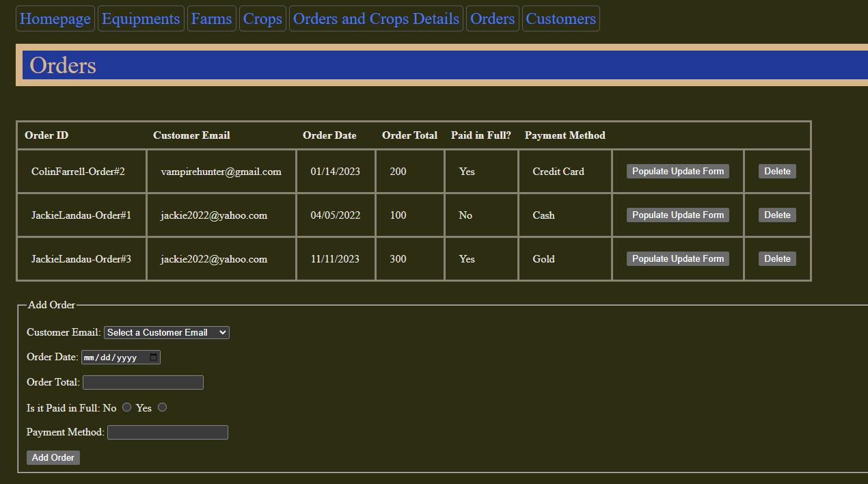The image size is (868, 484).
Task: Populate update form for ColinFarrell-Order#2
Action: click(677, 171)
